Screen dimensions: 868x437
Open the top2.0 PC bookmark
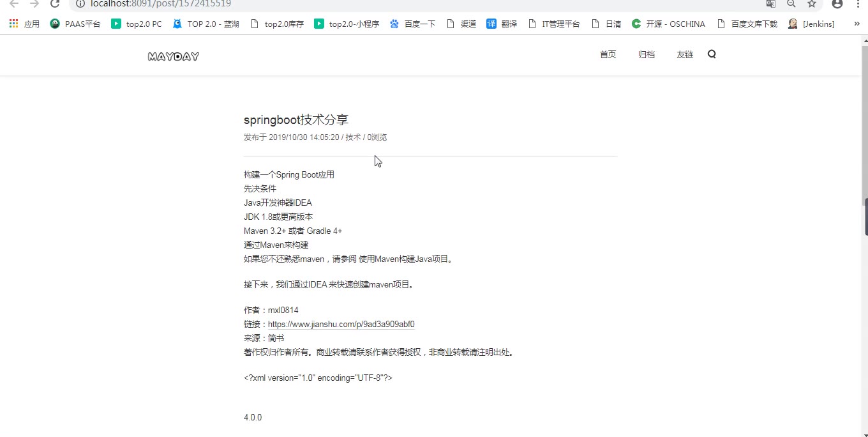point(136,24)
